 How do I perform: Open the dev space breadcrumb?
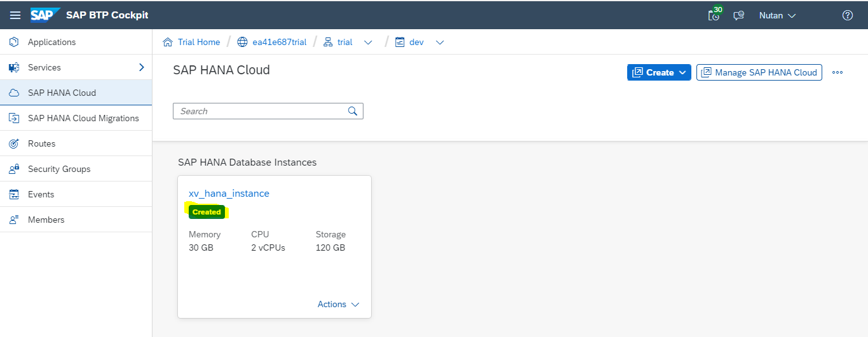pyautogui.click(x=416, y=42)
